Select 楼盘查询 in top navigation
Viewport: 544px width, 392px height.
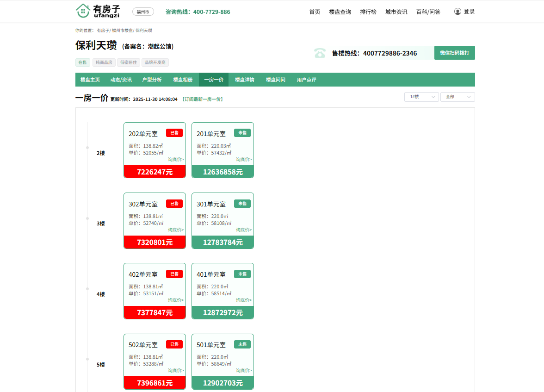340,12
